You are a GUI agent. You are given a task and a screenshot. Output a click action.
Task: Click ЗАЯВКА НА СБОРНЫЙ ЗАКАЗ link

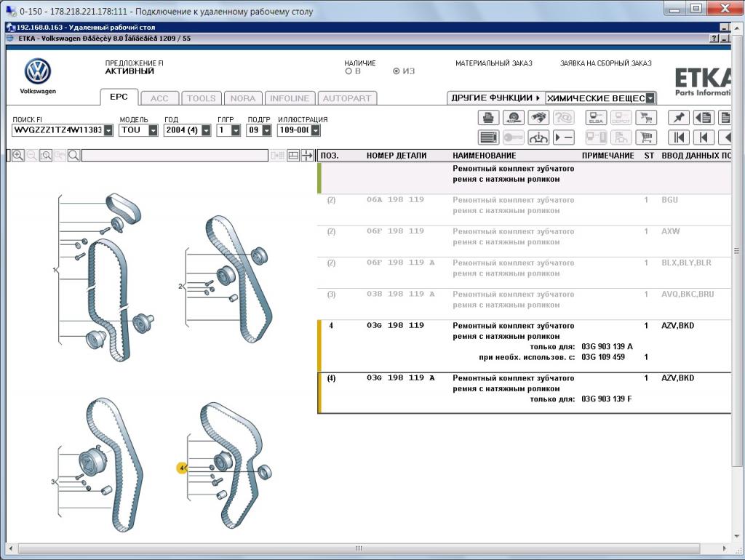606,63
